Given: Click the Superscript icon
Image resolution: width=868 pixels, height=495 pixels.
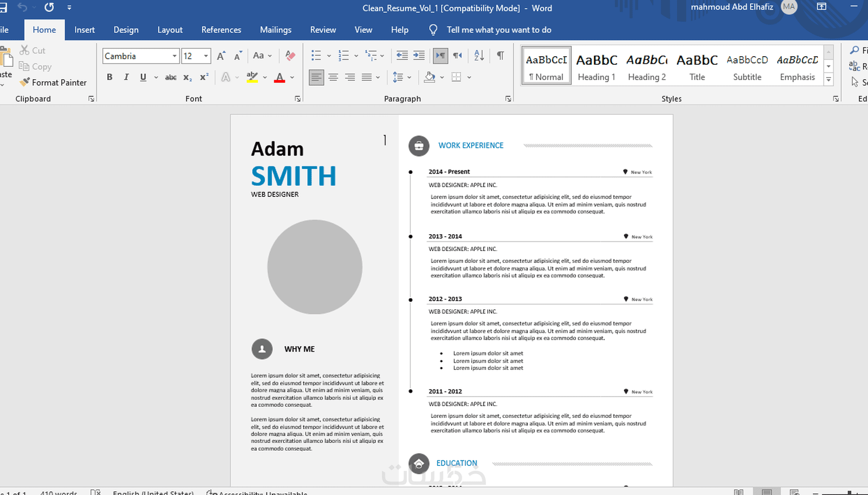Looking at the screenshot, I should (204, 78).
